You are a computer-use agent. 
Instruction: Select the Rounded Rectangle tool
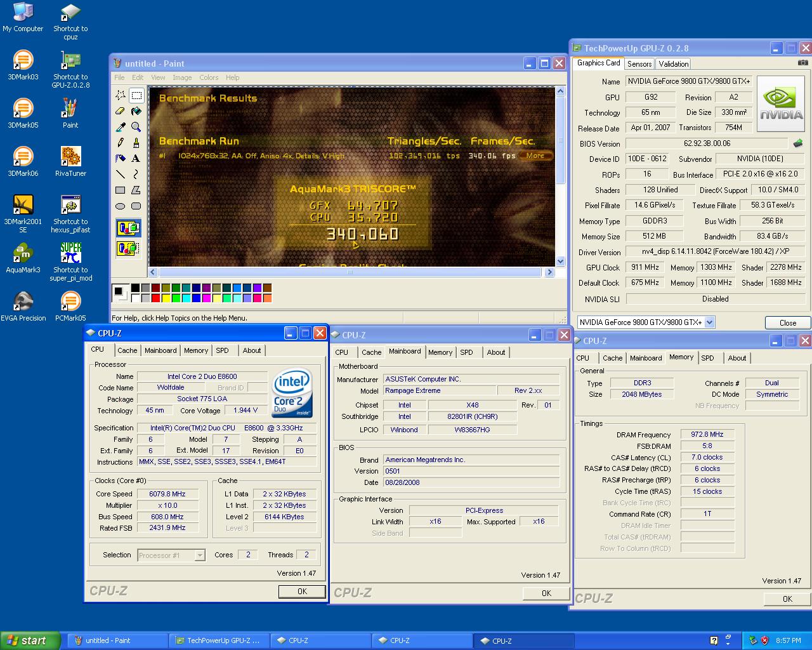coord(136,206)
